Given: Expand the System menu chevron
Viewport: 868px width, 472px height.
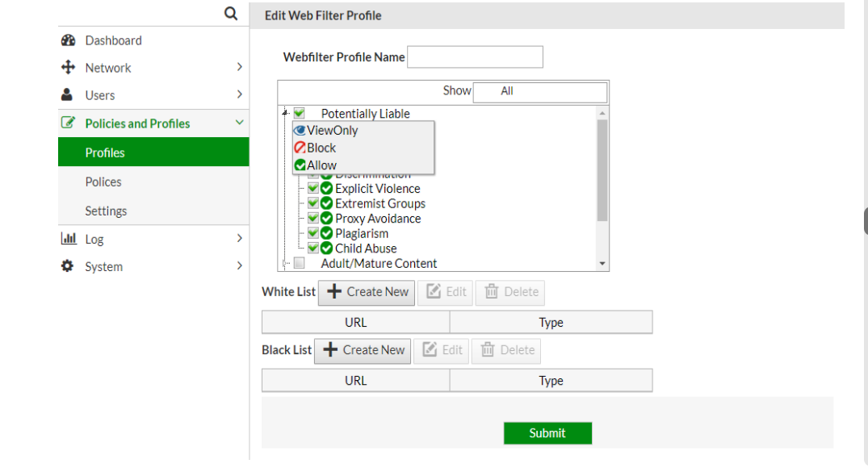Looking at the screenshot, I should 240,265.
